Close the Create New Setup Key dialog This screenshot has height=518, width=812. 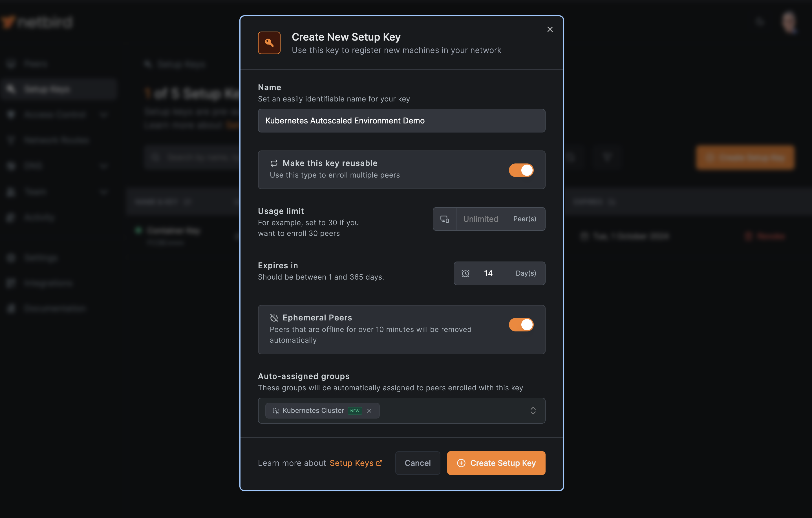(550, 29)
